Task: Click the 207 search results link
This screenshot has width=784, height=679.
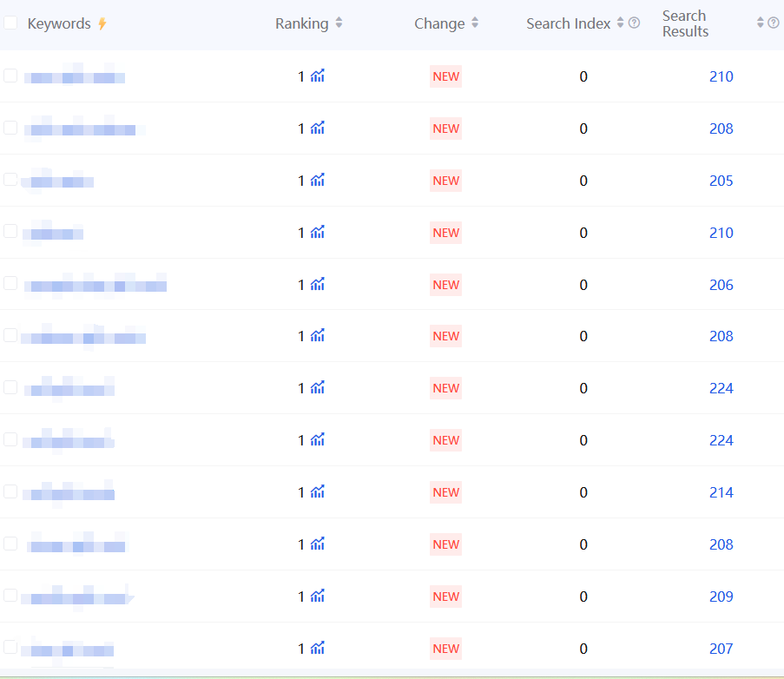Action: (721, 649)
